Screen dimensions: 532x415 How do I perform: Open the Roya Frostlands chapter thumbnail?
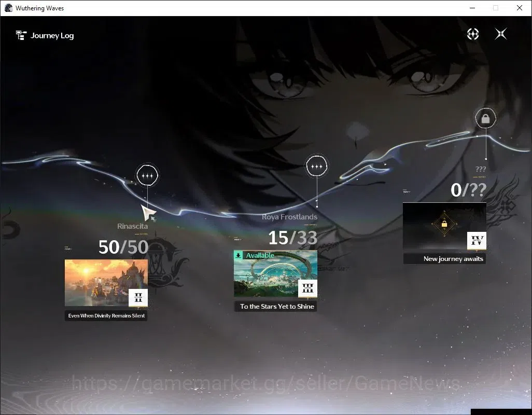(275, 274)
